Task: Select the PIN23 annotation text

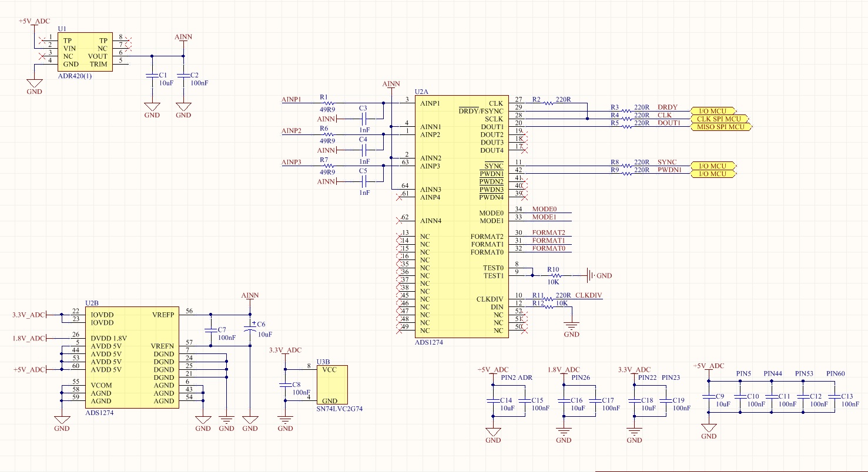Action: point(671,377)
